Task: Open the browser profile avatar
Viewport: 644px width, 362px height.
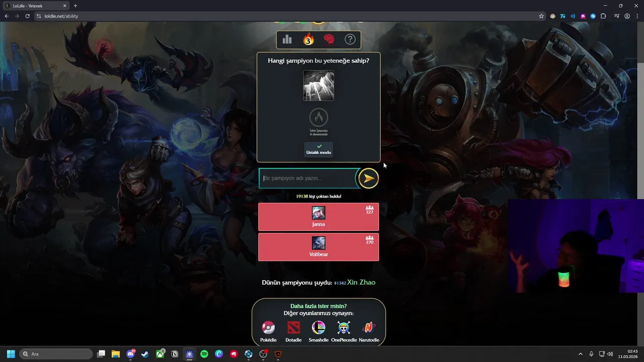Action: pyautogui.click(x=627, y=16)
